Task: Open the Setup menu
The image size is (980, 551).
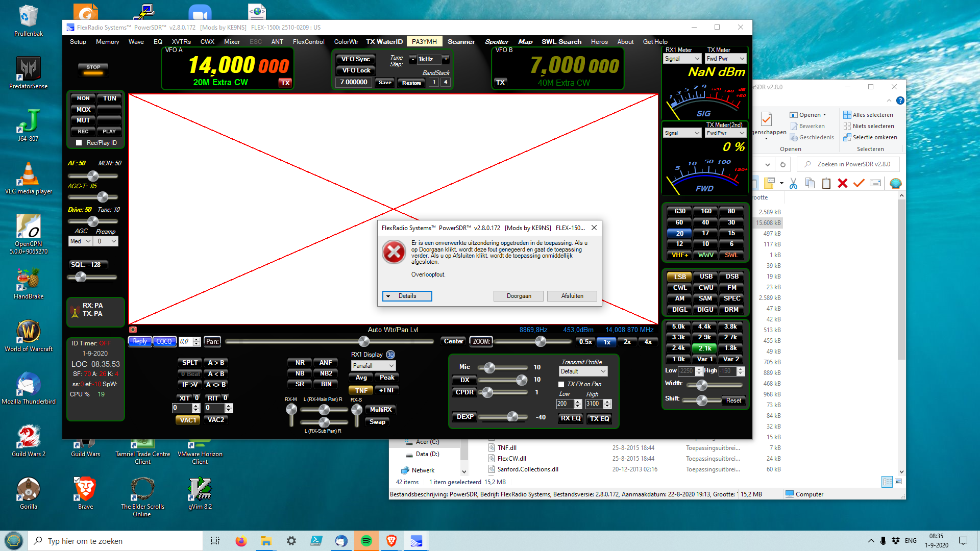Action: point(78,42)
